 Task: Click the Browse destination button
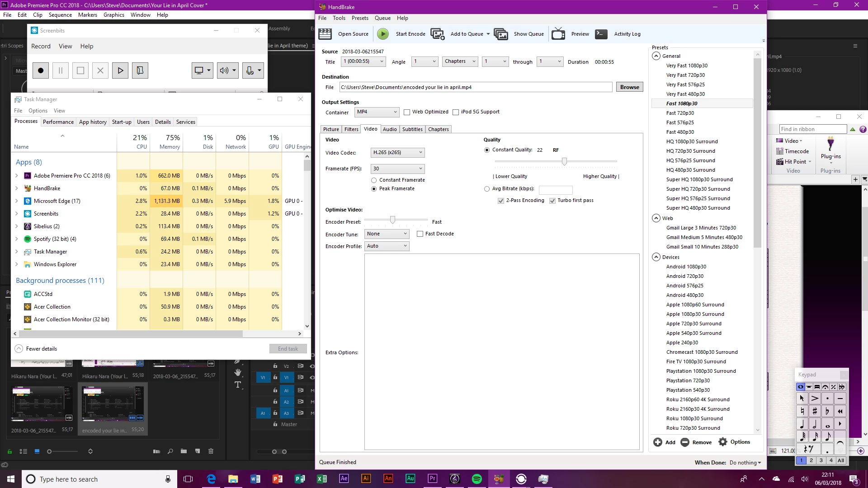coord(629,87)
